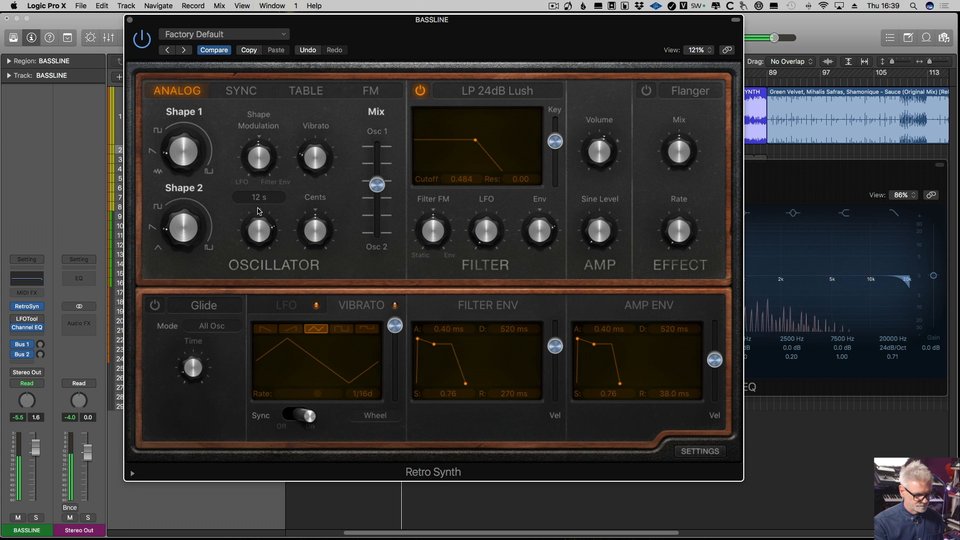Screen dimensions: 960x540
Task: Expand the Region: BASSLINE disclosure triangle
Action: tap(9, 61)
